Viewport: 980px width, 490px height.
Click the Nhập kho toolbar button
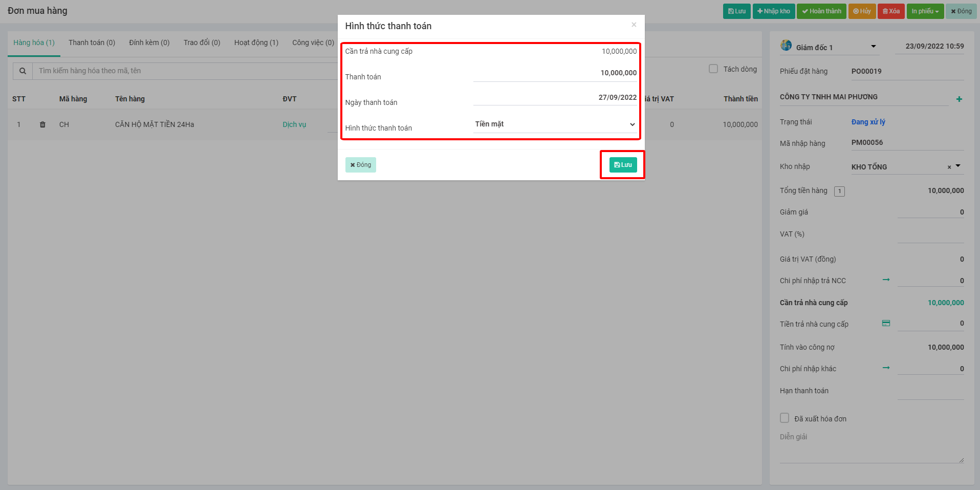(x=773, y=11)
